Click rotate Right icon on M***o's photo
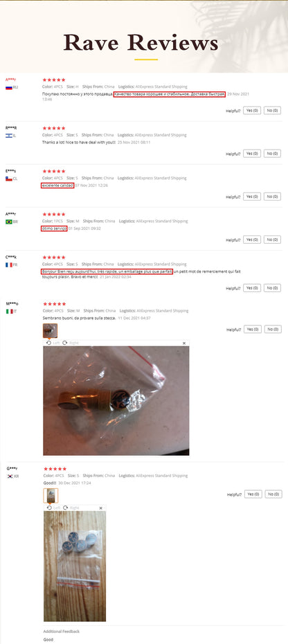This screenshot has width=288, height=644. (x=65, y=343)
